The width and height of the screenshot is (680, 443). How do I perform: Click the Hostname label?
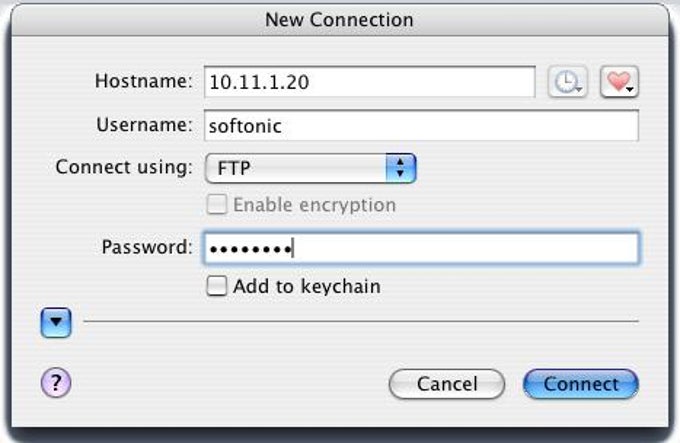coord(144,81)
